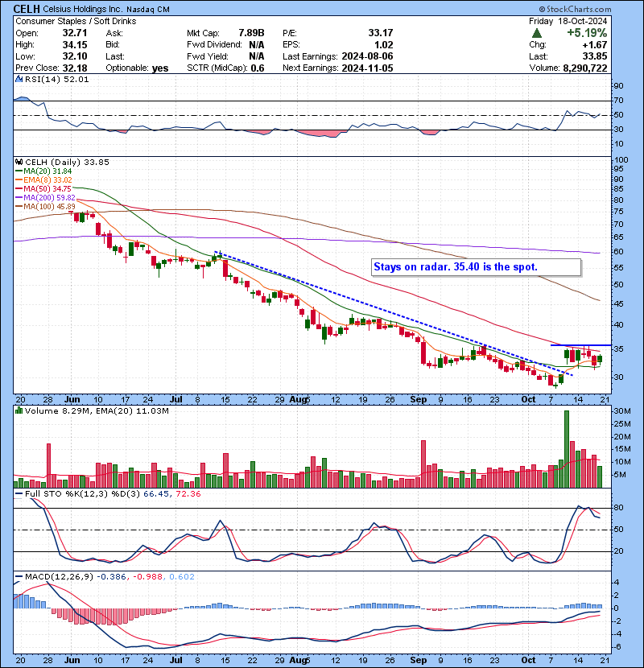This screenshot has height=668, width=644.
Task: Click the High value 34.15
Action: (x=75, y=45)
